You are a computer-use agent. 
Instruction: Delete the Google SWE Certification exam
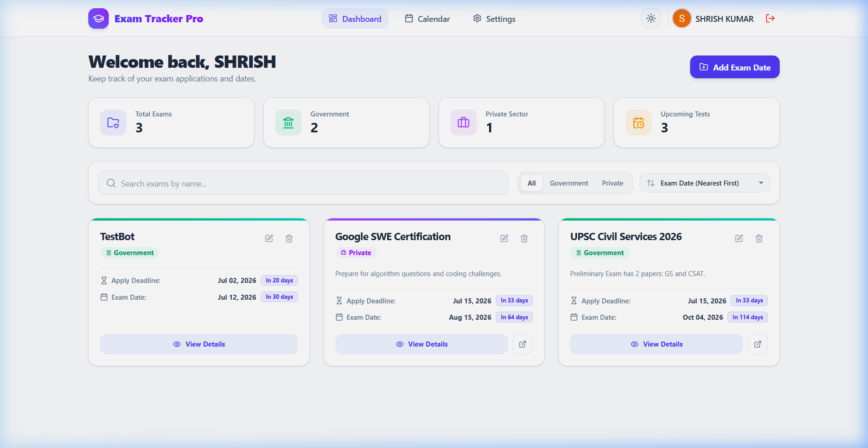pyautogui.click(x=524, y=238)
